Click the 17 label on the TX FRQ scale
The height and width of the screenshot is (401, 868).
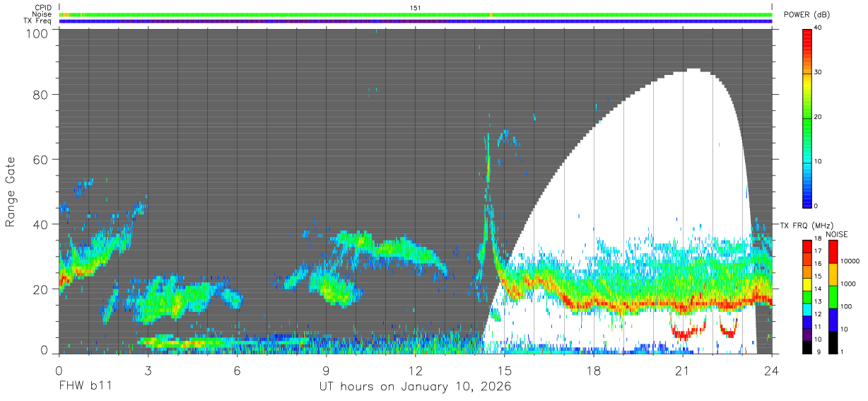tap(818, 252)
